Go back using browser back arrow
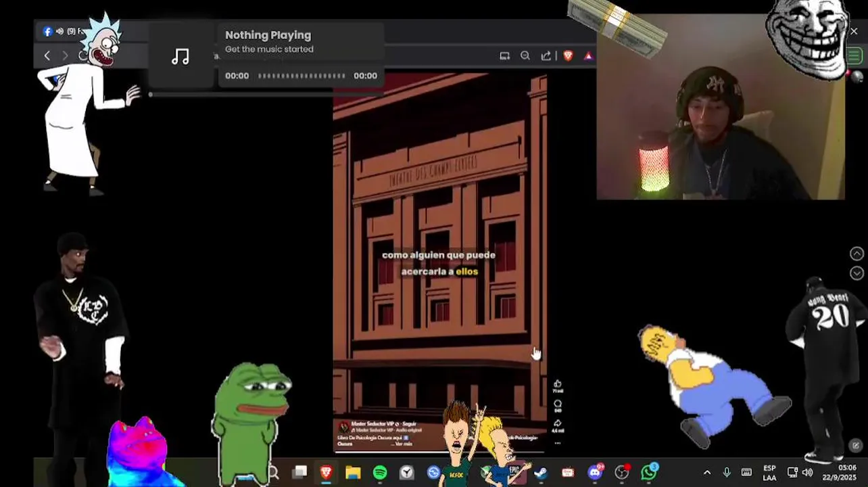The width and height of the screenshot is (868, 487). 47,55
